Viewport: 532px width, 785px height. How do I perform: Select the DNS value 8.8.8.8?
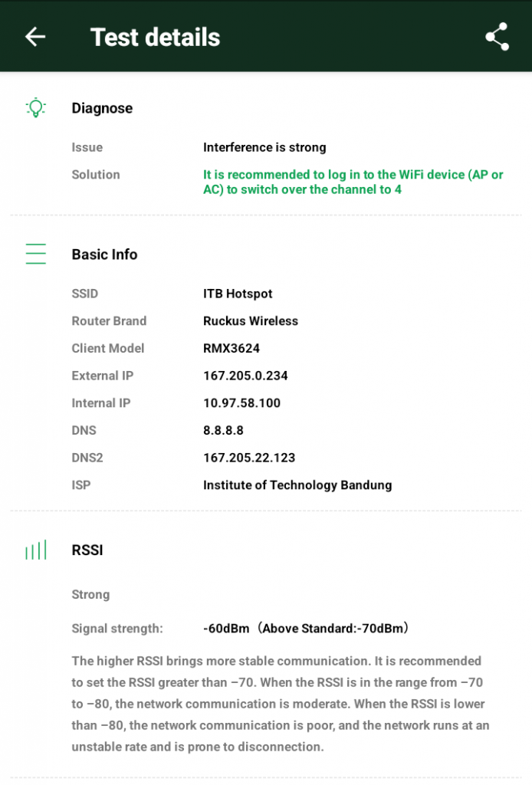pos(223,430)
